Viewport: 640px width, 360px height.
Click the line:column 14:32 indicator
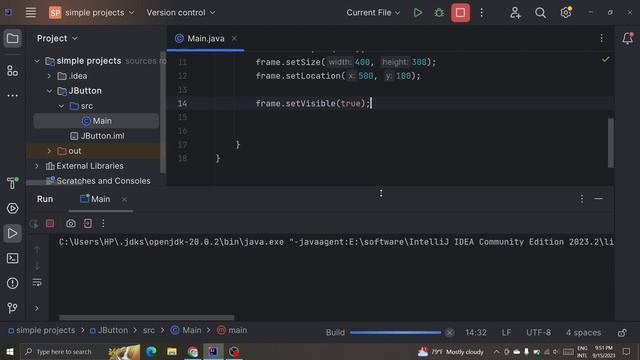476,333
